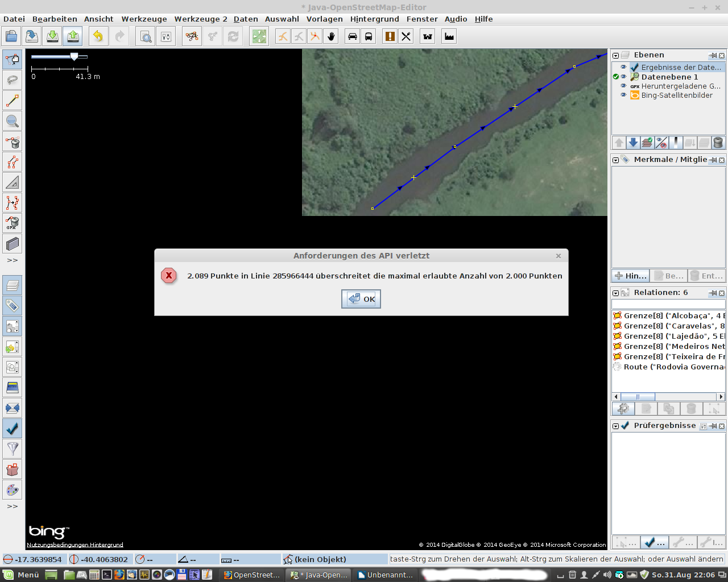Click the download map data icon
The image size is (728, 582).
point(52,36)
